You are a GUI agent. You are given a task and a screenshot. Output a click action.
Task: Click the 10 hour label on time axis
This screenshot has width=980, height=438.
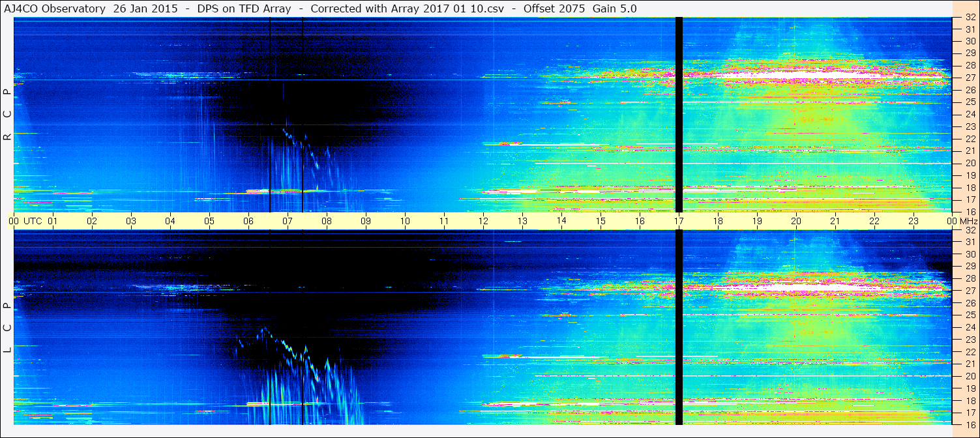coord(405,221)
